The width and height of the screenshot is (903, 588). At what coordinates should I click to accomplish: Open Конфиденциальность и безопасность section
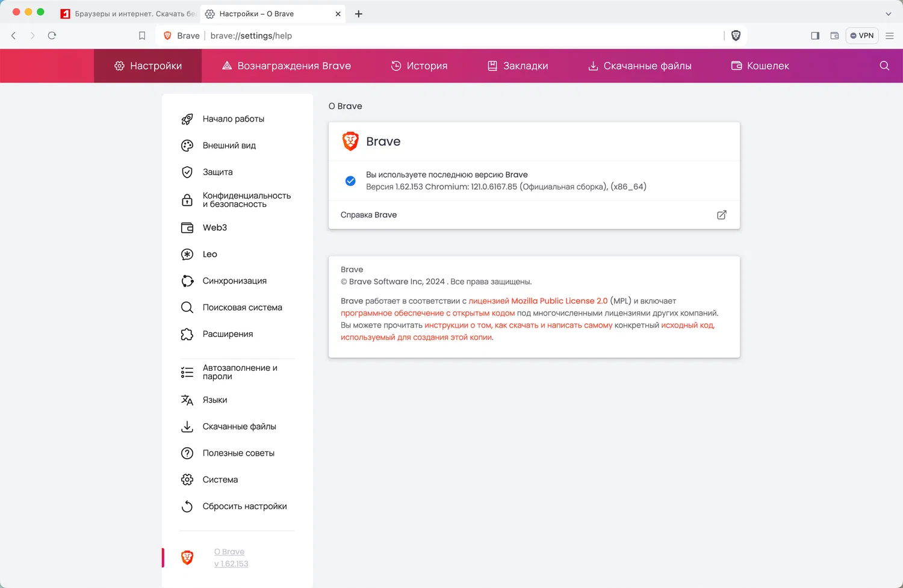point(247,200)
